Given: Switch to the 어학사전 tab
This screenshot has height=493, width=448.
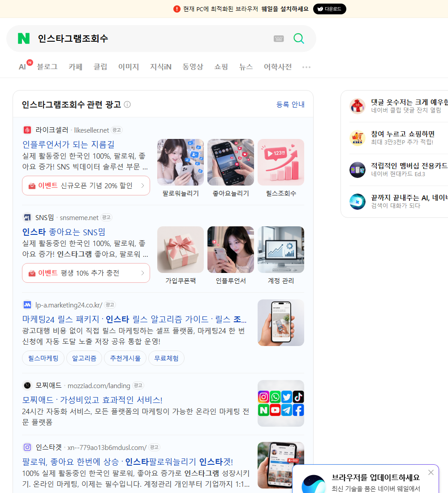Looking at the screenshot, I should [278, 67].
